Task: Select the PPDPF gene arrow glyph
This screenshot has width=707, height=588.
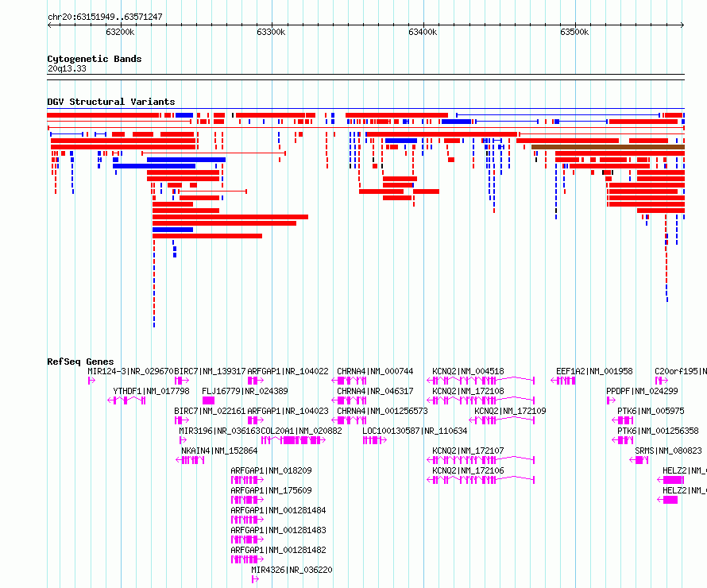Action: 611,400
